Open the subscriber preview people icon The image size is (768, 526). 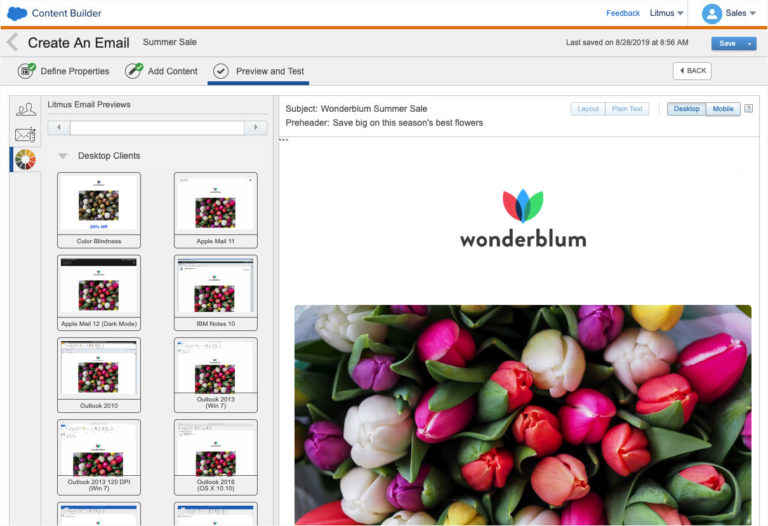pos(25,109)
